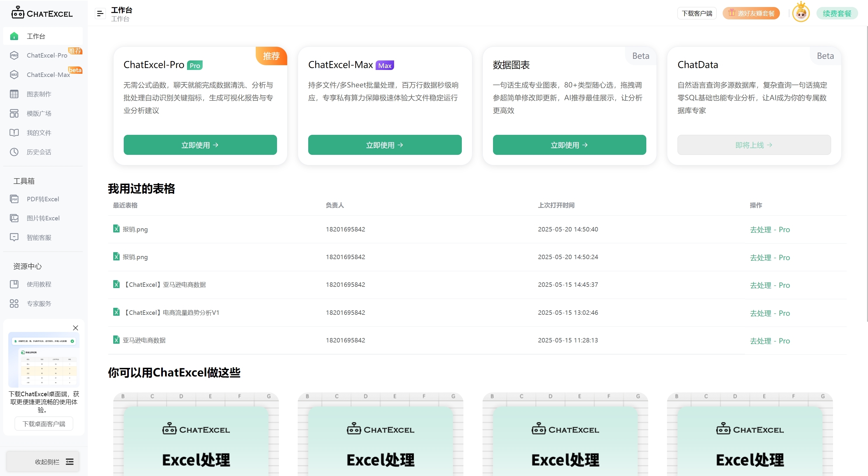Open the 图片转Excel tool
868x476 pixels.
point(43,218)
